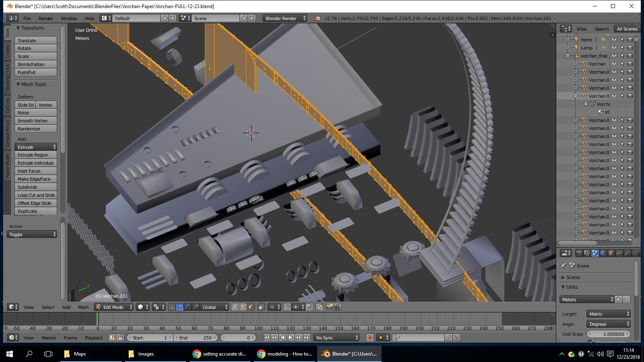The height and width of the screenshot is (362, 644).
Task: Click the Scene properties tab icon
Action: point(595,253)
